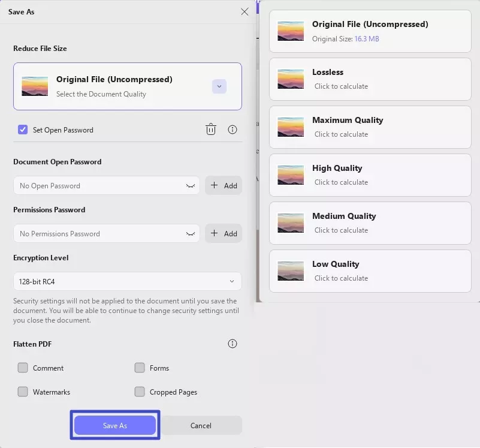
Task: Click the Flatten PDF info icon
Action: tap(233, 344)
